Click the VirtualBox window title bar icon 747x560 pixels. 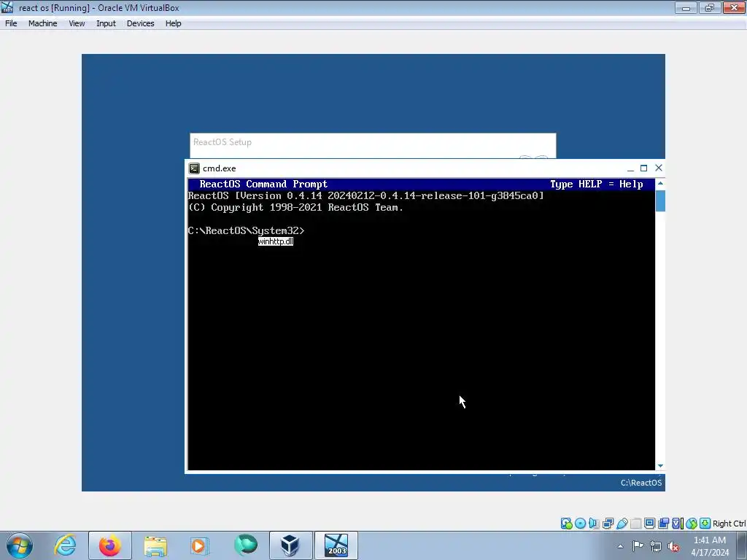click(7, 7)
